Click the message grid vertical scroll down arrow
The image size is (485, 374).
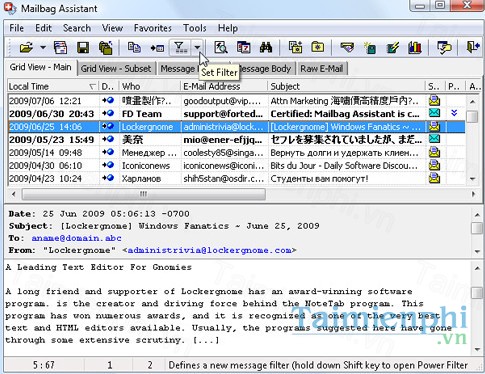coord(472,179)
